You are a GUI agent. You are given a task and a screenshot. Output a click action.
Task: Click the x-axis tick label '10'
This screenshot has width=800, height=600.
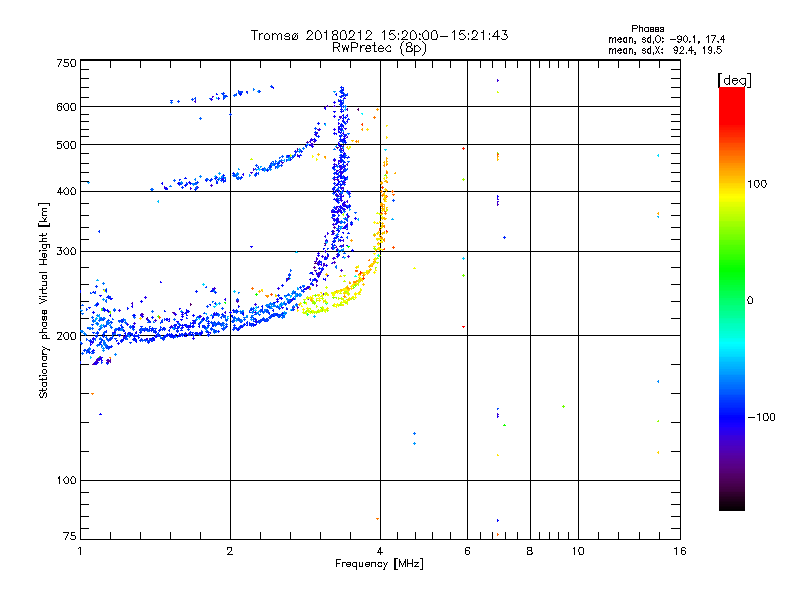(x=578, y=551)
